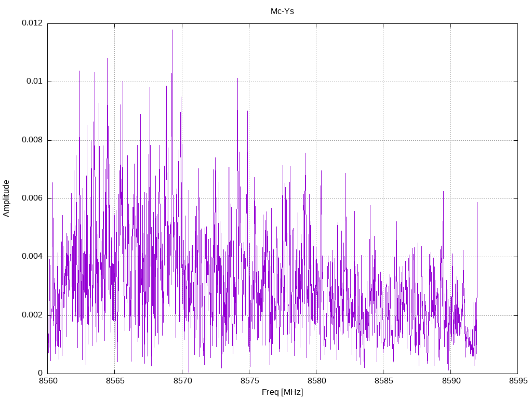Screen dimensions: 532x399
Task: Click the y-axis tick value 0.004
Action: (32, 257)
